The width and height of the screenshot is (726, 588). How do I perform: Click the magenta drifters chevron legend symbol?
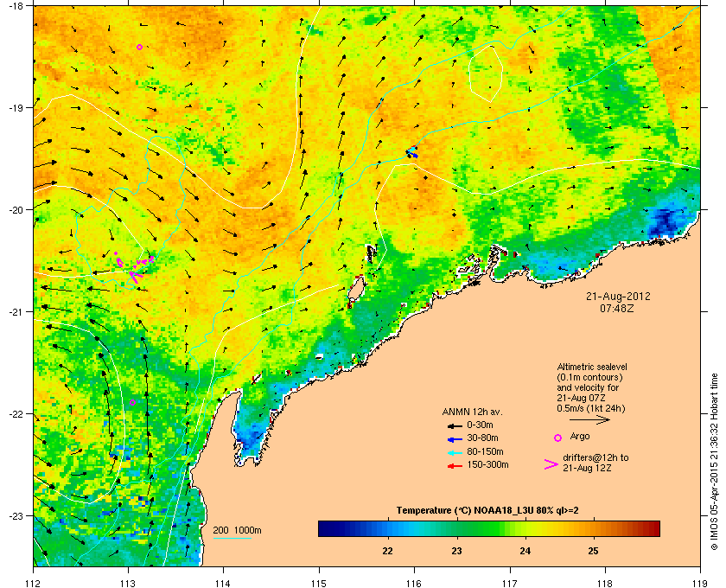coord(551,464)
